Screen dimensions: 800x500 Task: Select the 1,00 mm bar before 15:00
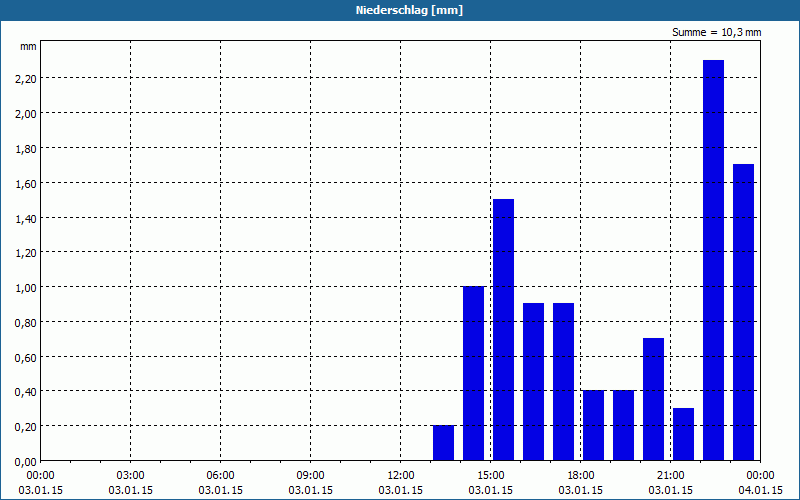point(473,373)
